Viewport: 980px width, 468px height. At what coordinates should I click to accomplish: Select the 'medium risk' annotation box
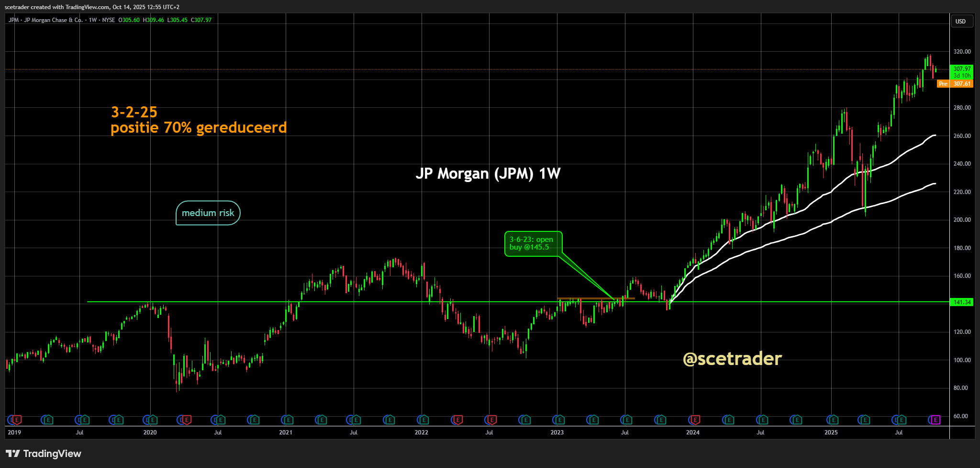tap(208, 213)
